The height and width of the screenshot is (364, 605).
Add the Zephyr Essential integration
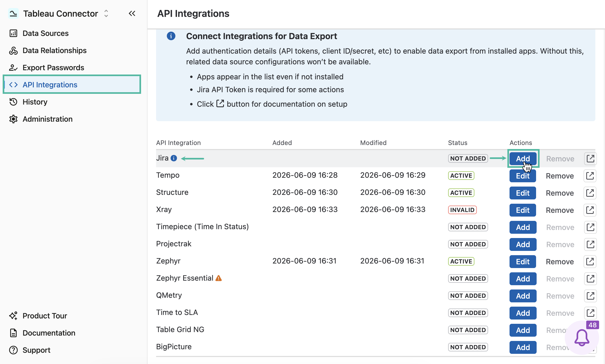coord(523,279)
